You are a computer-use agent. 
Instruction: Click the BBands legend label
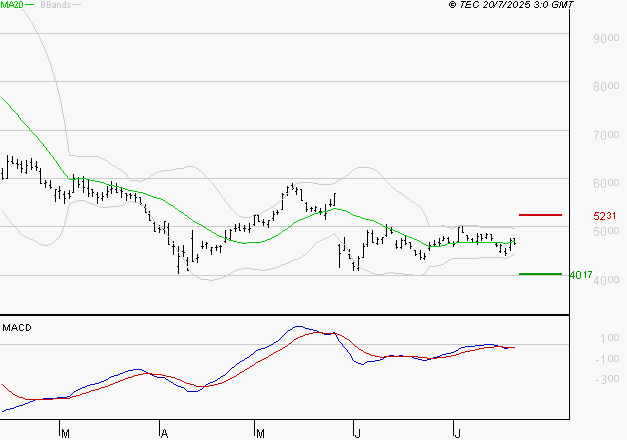tap(56, 5)
